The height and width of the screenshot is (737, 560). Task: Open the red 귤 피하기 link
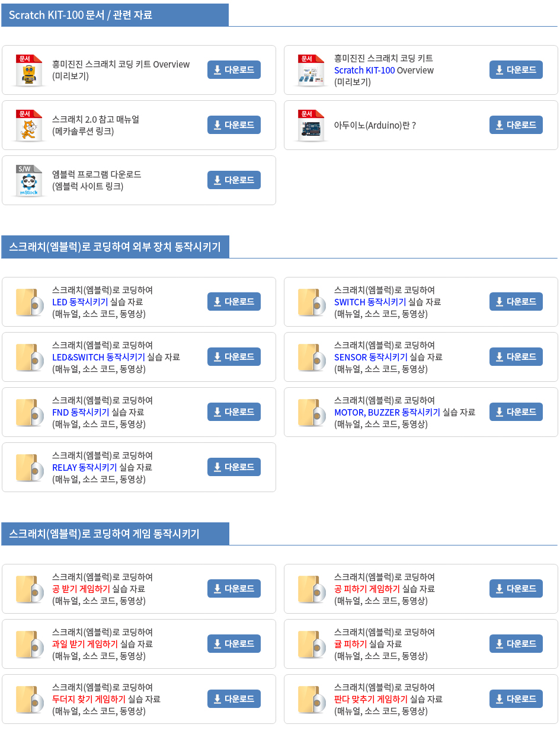[350, 644]
